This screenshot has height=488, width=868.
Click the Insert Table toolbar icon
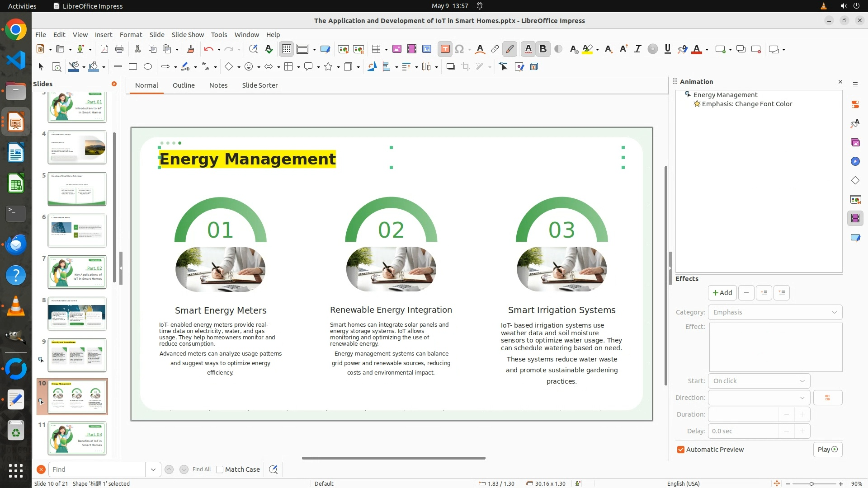376,49
